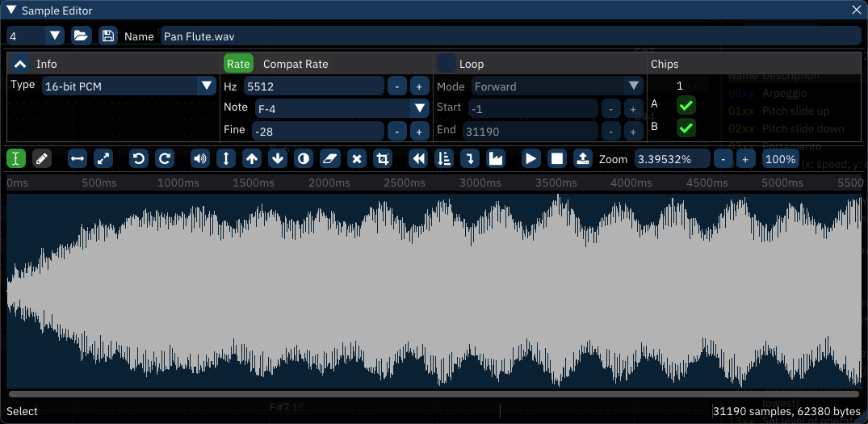Apply fade in with up arrow icon

click(x=252, y=159)
